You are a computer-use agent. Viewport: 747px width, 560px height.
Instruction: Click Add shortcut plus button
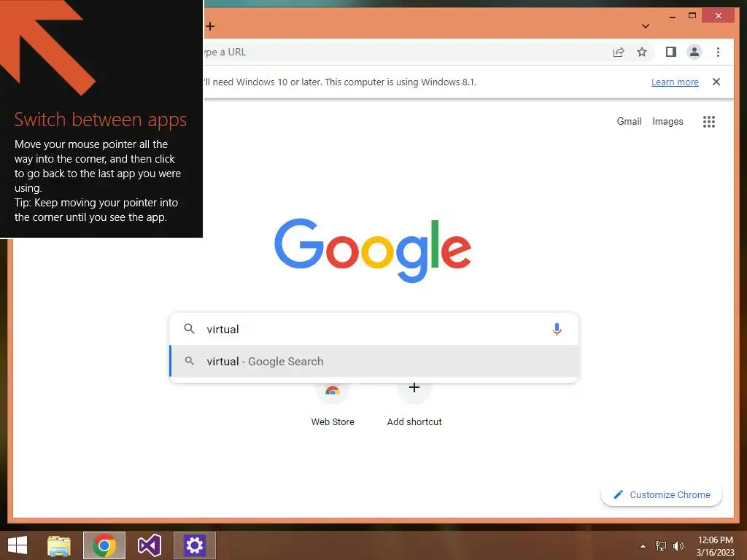[x=414, y=388]
